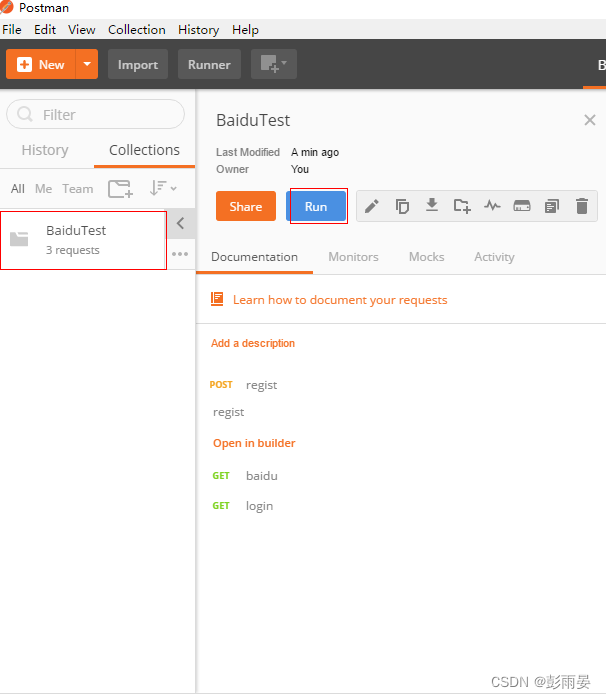
Task: Click the monitor pulse icon in BaiduTest toolbar
Action: coord(492,206)
